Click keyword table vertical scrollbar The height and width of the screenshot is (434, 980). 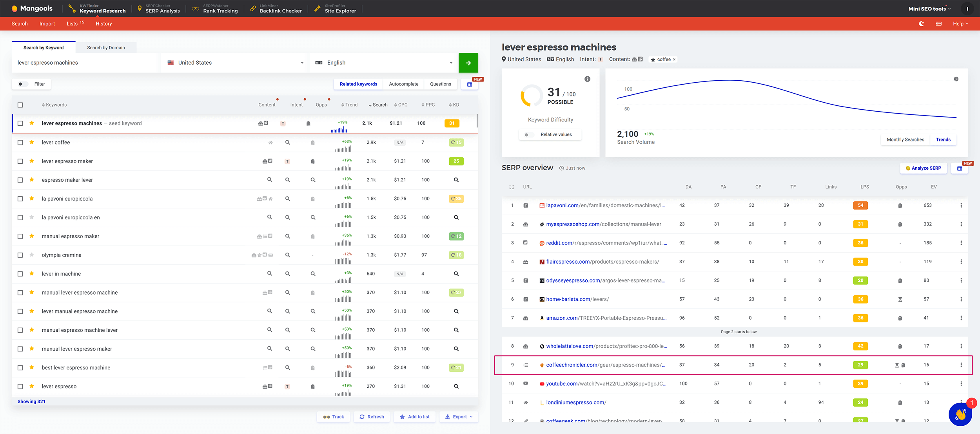(x=477, y=121)
